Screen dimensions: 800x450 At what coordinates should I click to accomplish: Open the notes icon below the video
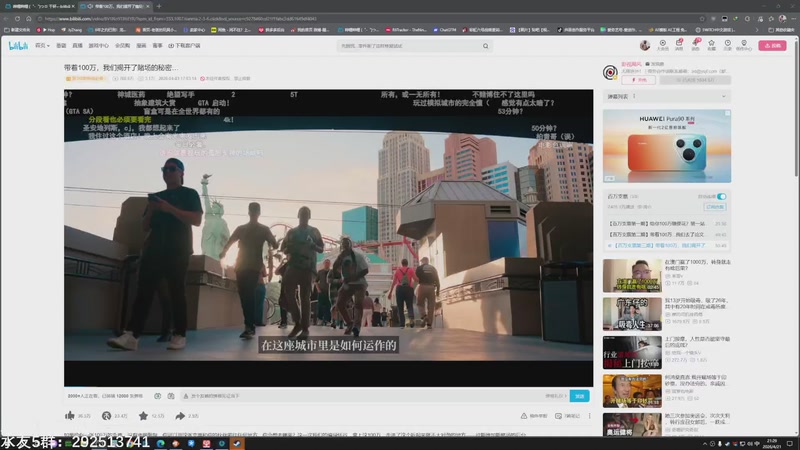click(x=558, y=416)
